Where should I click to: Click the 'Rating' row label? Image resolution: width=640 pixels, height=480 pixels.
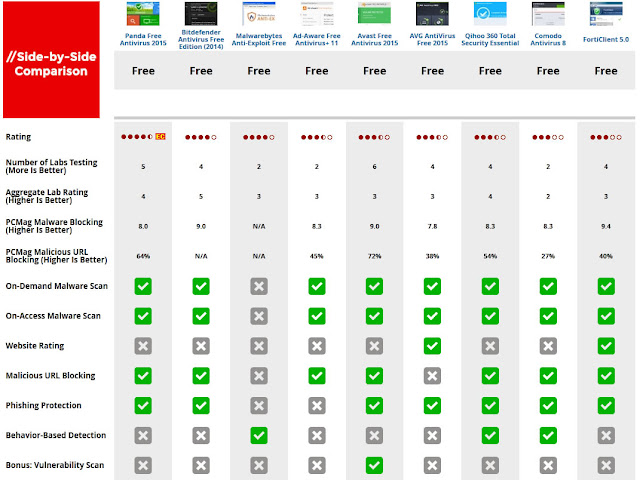18,137
